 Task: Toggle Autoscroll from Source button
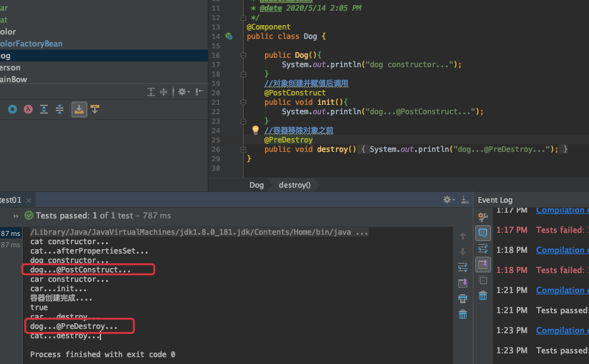pyautogui.click(x=95, y=109)
